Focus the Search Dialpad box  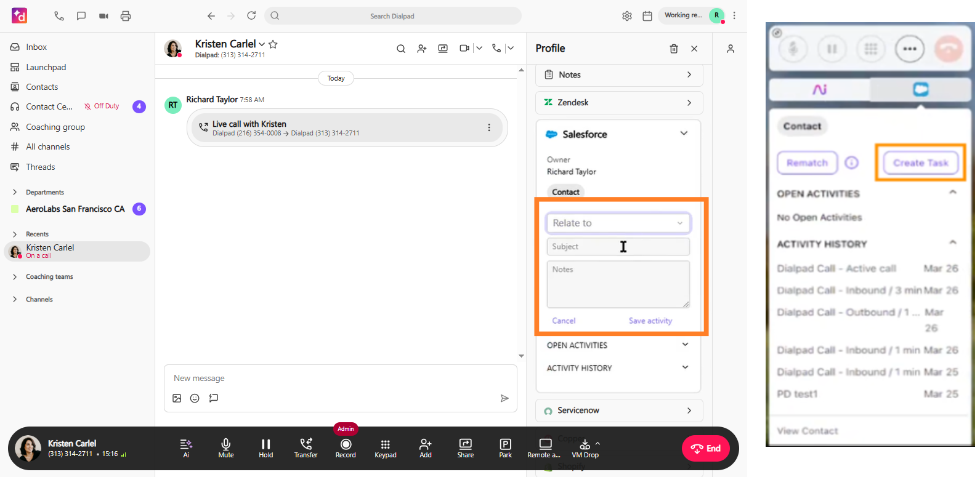(393, 16)
